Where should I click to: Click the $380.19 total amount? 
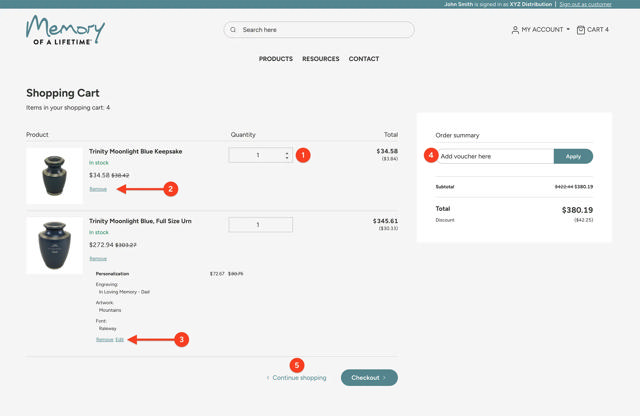tap(577, 210)
